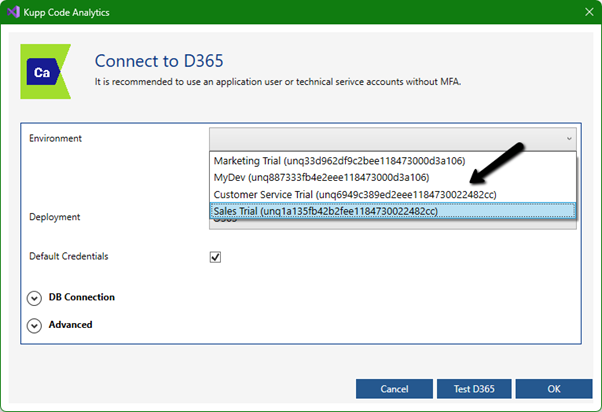Toggle the Default Credentials checkbox
This screenshot has width=602, height=412.
click(215, 257)
